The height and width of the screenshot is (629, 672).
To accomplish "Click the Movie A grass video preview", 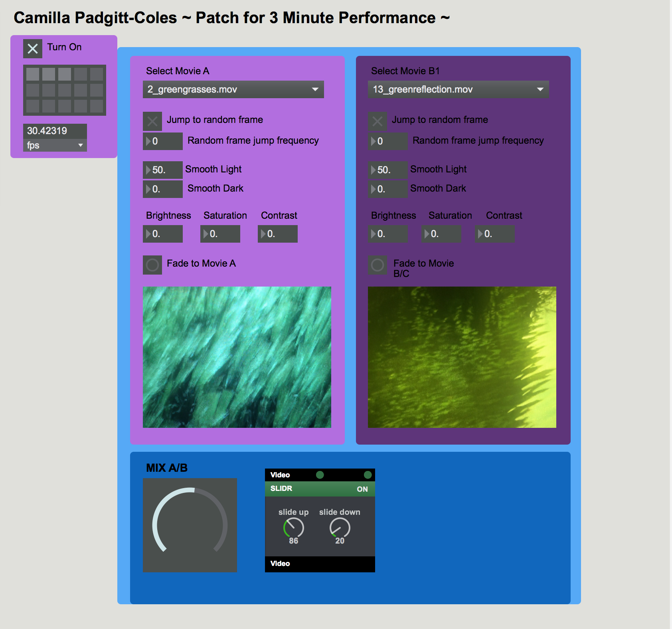I will click(237, 357).
